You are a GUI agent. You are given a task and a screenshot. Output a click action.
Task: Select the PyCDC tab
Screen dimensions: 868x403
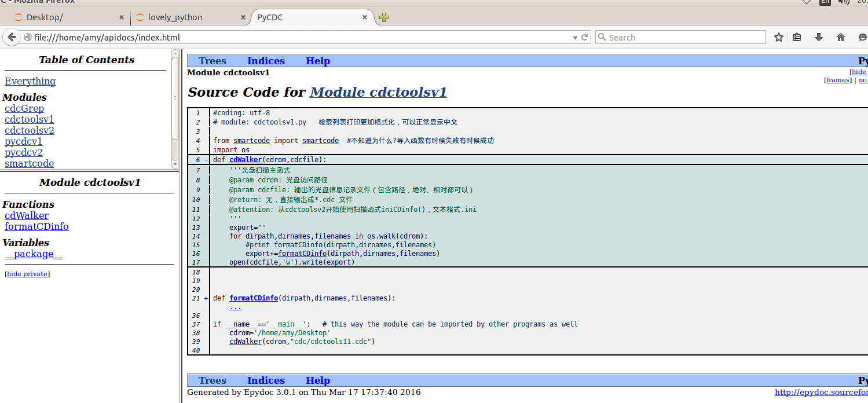312,17
